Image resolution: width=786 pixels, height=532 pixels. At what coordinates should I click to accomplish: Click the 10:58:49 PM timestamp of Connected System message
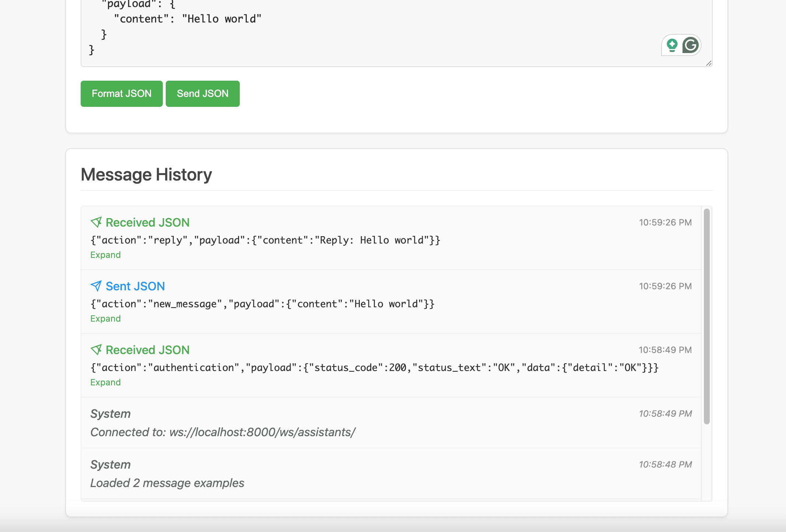(x=665, y=414)
